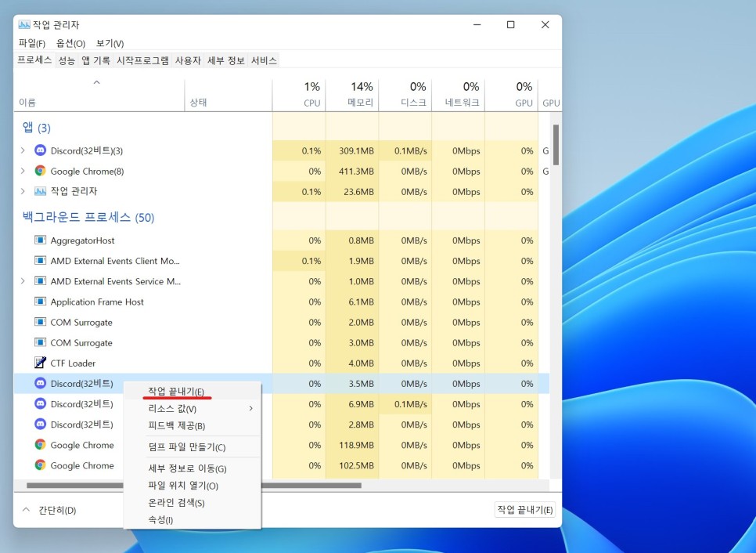Click the Discord icon in the apps group
The width and height of the screenshot is (756, 553).
pyautogui.click(x=40, y=150)
